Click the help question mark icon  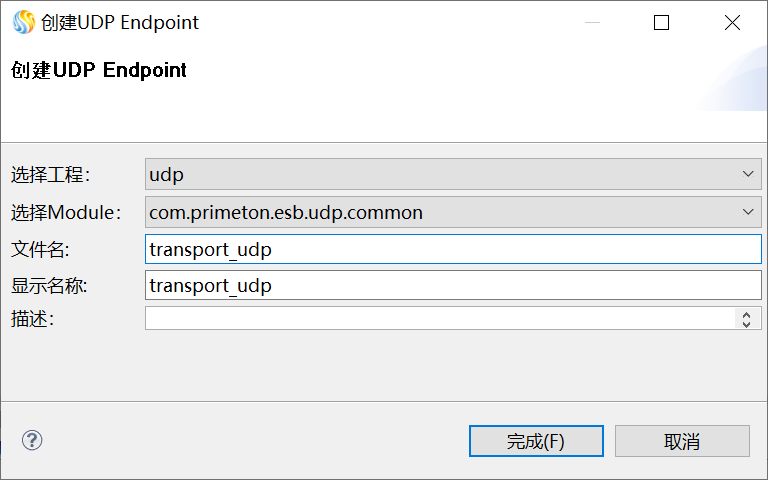[32, 440]
